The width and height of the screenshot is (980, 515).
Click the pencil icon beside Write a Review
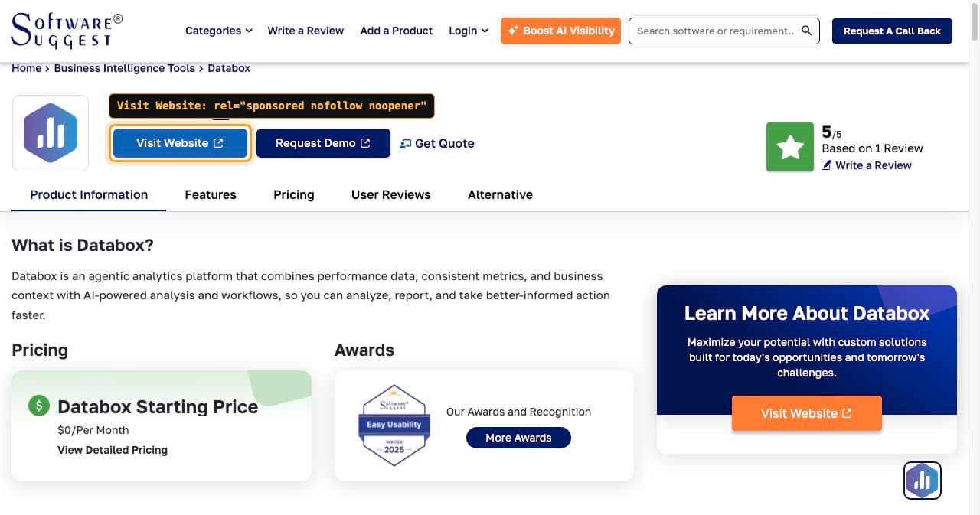(826, 165)
